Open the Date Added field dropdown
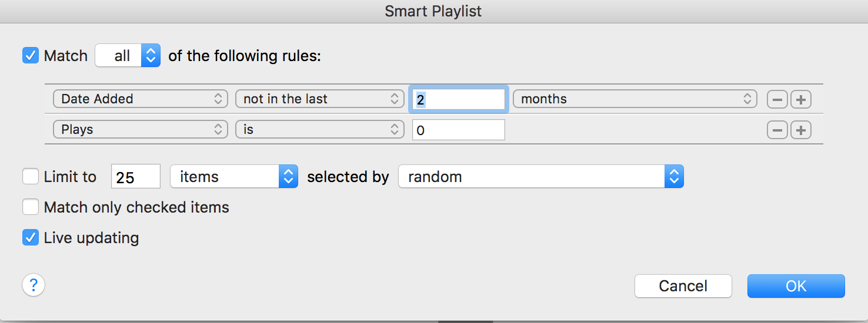The image size is (868, 323). tap(140, 99)
